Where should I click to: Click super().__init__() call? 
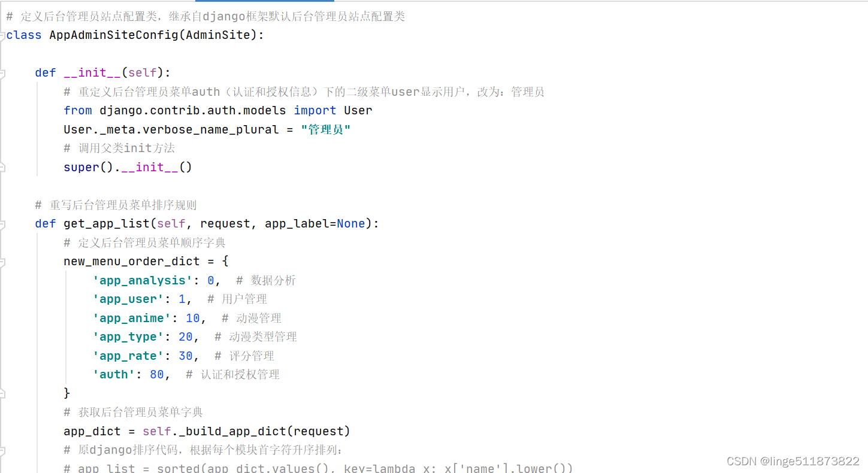[x=128, y=167]
